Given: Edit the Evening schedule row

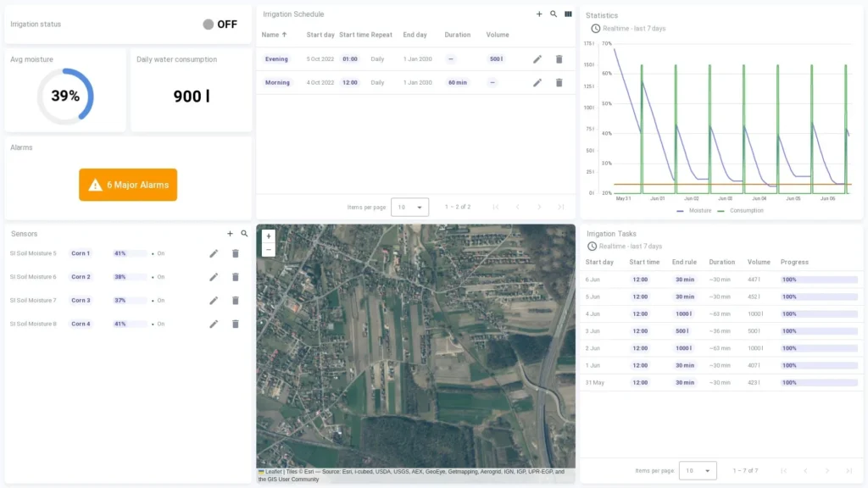Looking at the screenshot, I should 537,59.
